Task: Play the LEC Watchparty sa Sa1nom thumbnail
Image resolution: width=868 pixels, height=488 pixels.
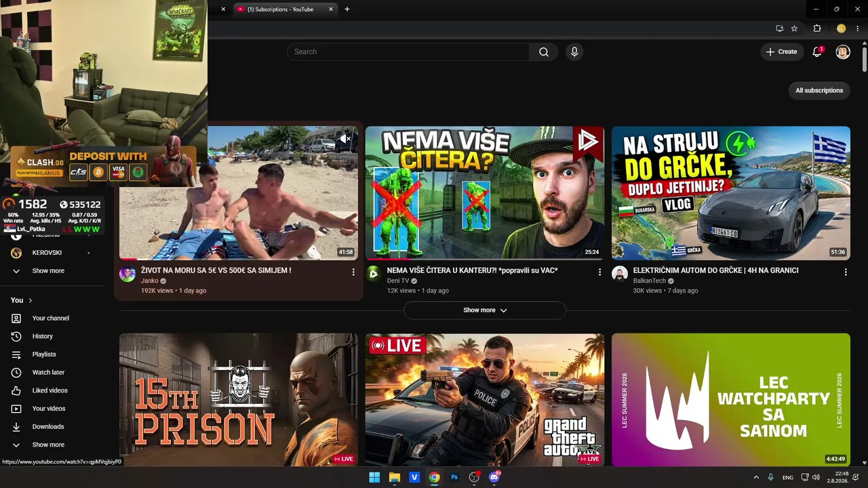Action: point(731,399)
